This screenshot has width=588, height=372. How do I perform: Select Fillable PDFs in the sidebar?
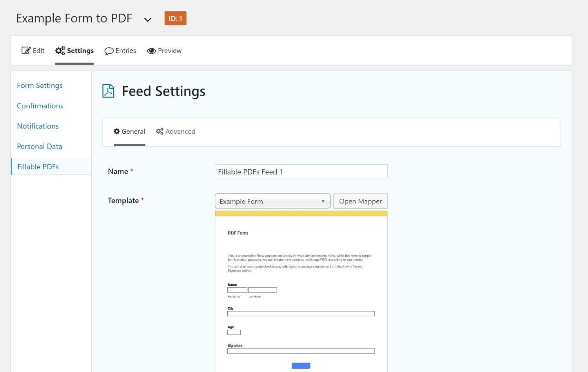[x=38, y=166]
